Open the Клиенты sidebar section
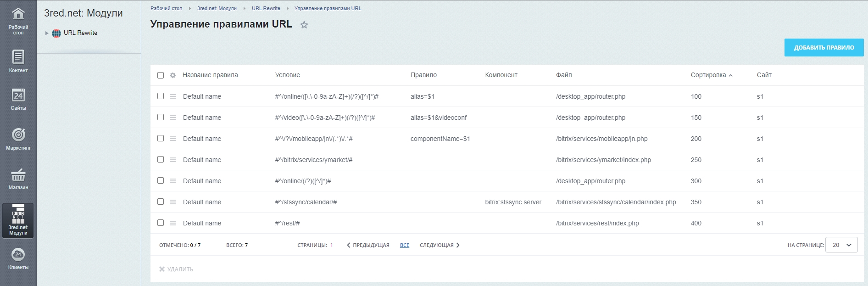Image resolution: width=868 pixels, height=286 pixels. (18, 258)
